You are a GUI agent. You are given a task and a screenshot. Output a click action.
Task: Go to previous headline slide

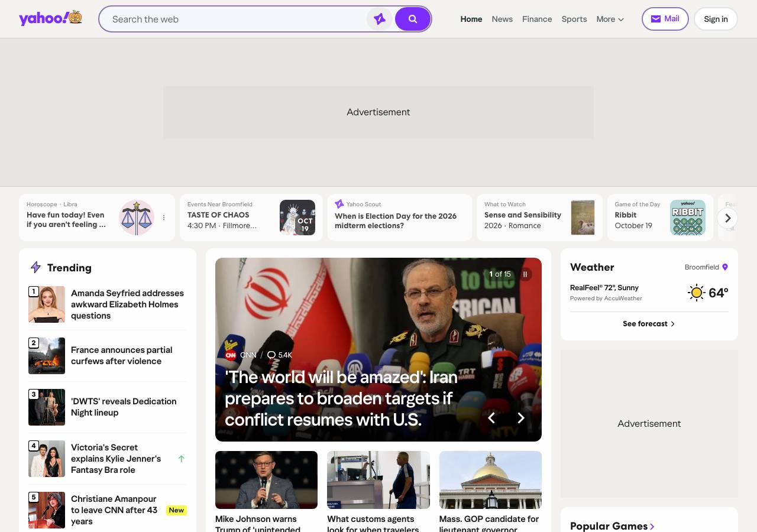(x=491, y=418)
